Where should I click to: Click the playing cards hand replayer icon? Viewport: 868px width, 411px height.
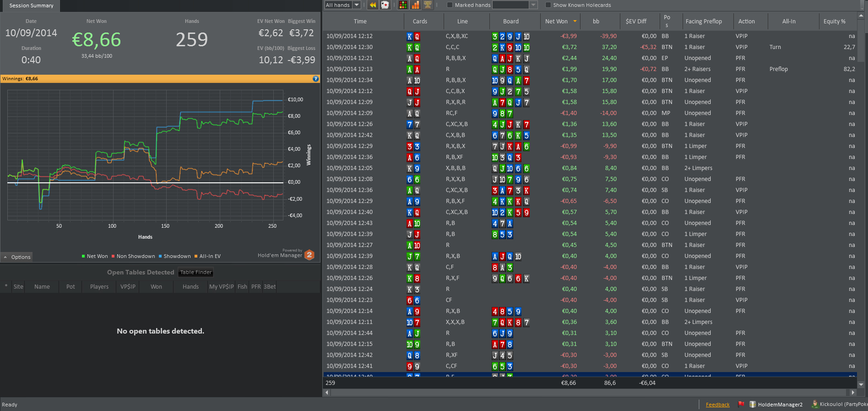385,5
